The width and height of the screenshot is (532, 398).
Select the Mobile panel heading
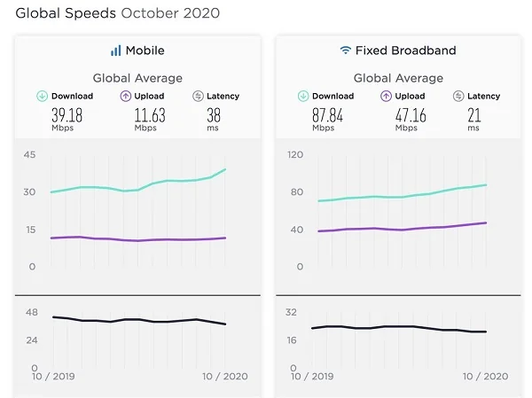(x=145, y=51)
